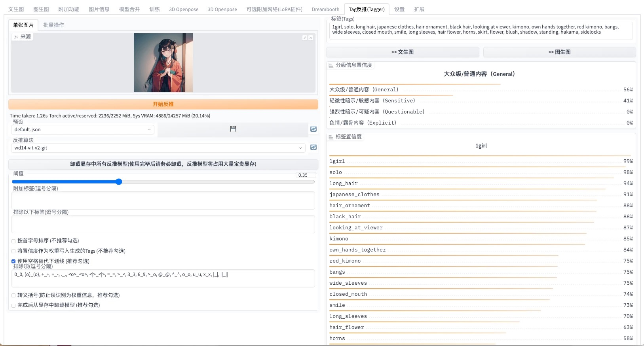The width and height of the screenshot is (644, 346).
Task: Click the black_hair tag row
Action: (x=481, y=217)
